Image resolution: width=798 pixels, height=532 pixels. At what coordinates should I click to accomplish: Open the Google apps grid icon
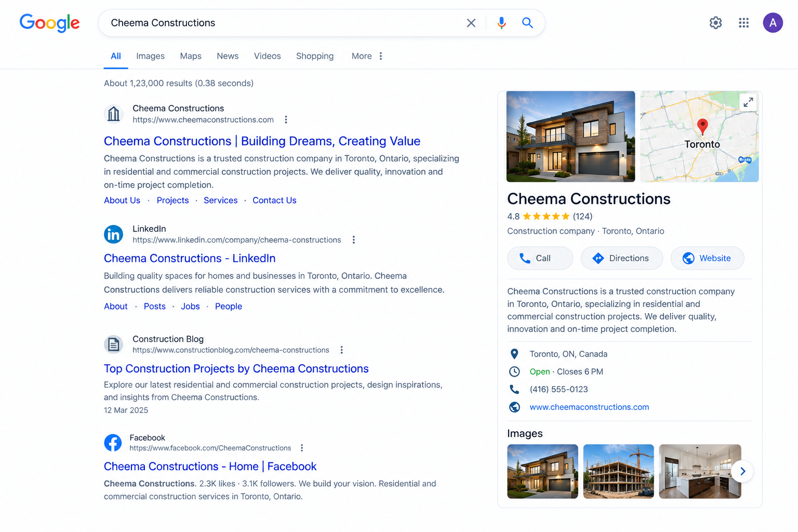tap(744, 23)
